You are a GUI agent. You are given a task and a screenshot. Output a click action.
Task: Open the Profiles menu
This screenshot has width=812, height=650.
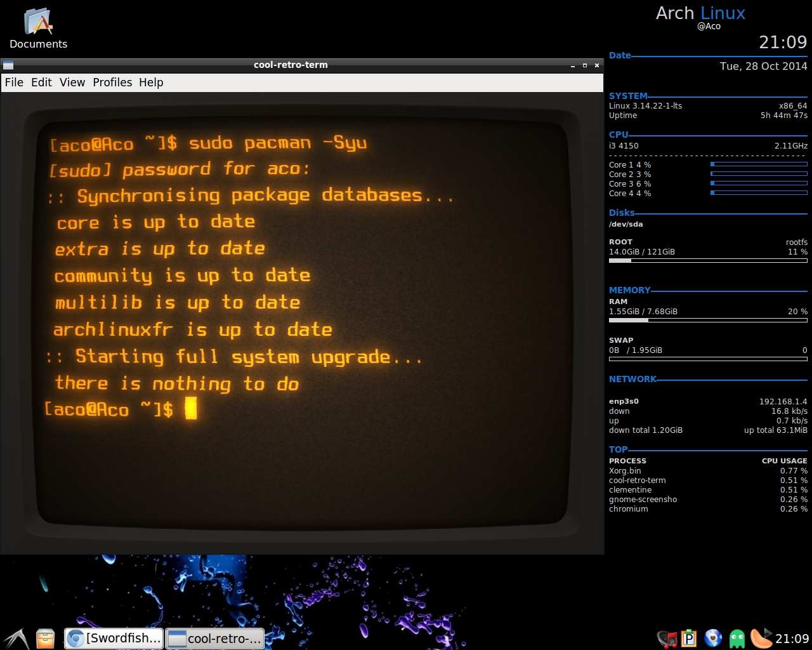[x=112, y=83]
